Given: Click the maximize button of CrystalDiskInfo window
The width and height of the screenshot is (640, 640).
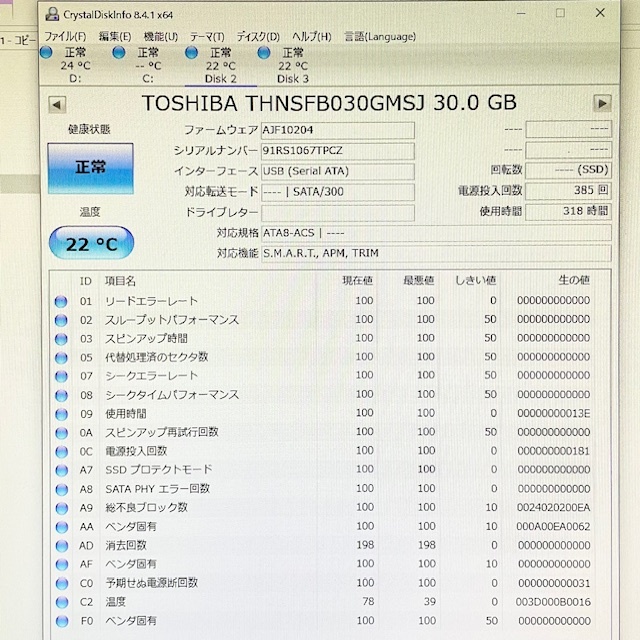Looking at the screenshot, I should point(560,13).
